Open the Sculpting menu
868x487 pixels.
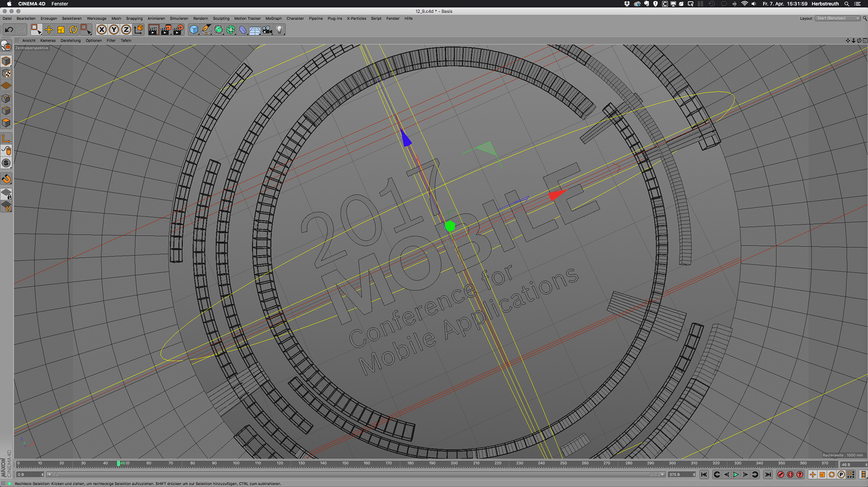[221, 19]
